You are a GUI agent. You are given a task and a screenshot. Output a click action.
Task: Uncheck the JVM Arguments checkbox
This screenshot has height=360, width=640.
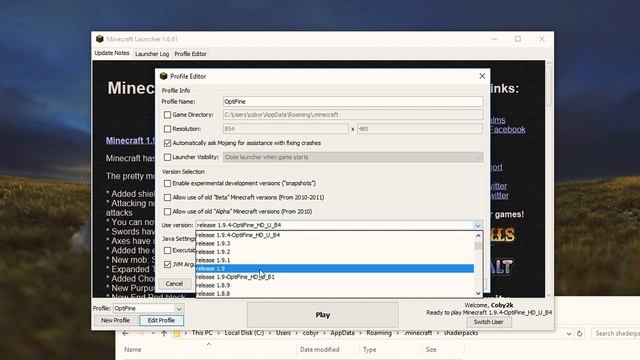[x=167, y=264]
